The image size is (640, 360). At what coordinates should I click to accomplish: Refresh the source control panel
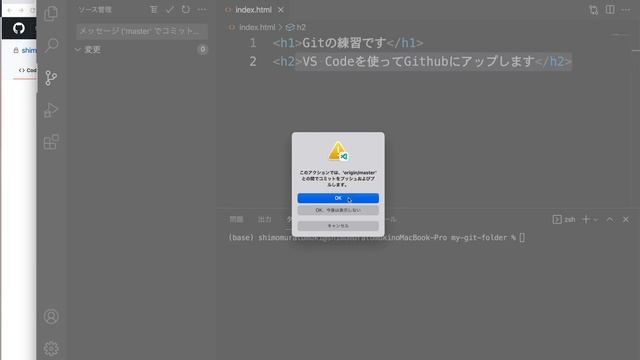point(186,9)
